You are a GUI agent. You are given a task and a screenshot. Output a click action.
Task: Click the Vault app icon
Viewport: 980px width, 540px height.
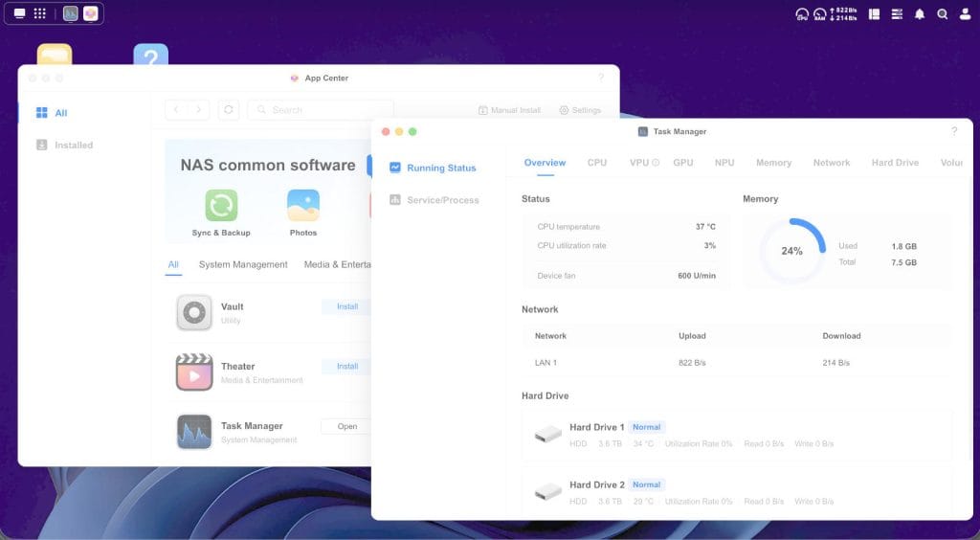[x=194, y=313]
